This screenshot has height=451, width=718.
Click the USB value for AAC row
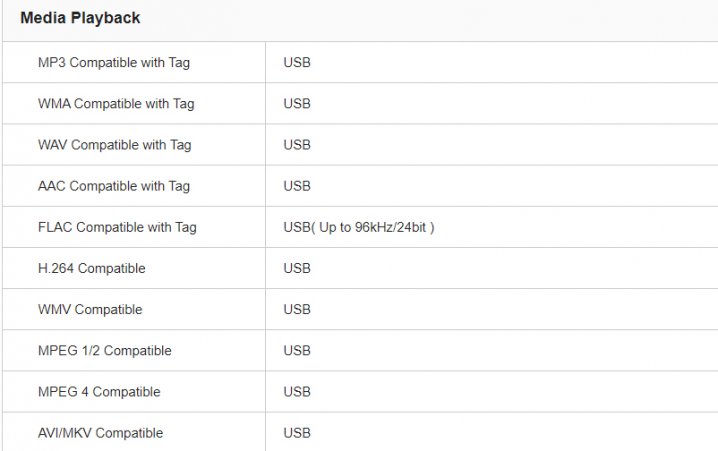[297, 186]
